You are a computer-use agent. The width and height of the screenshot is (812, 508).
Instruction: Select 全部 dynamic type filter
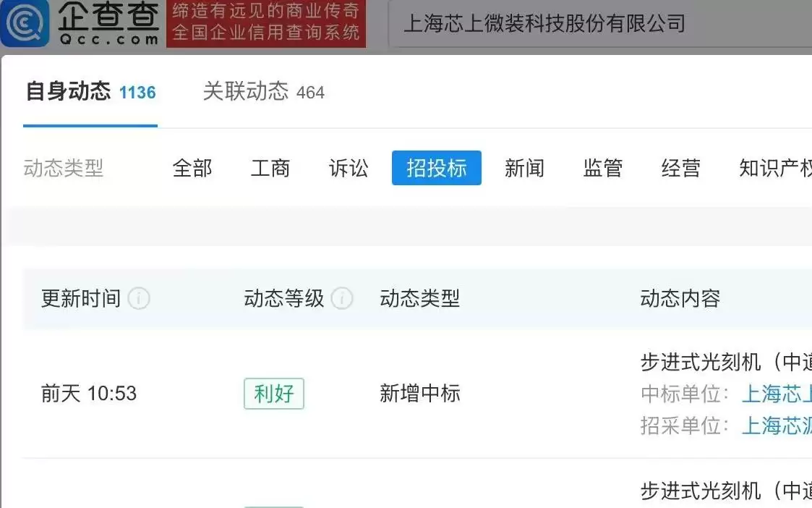point(192,168)
